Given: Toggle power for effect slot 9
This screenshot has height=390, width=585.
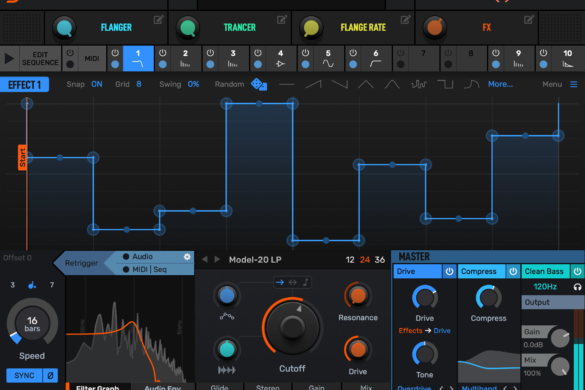Looking at the screenshot, I should point(496,53).
